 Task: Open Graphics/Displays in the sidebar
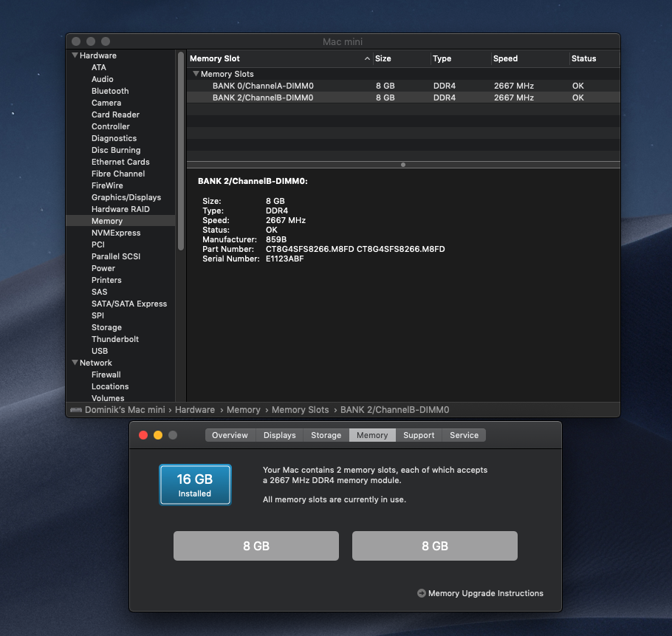point(126,197)
